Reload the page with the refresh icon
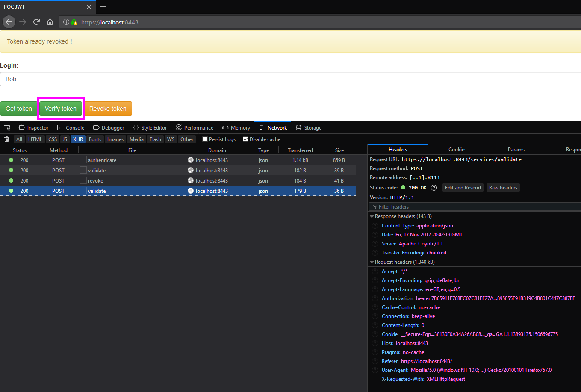 pyautogui.click(x=36, y=22)
